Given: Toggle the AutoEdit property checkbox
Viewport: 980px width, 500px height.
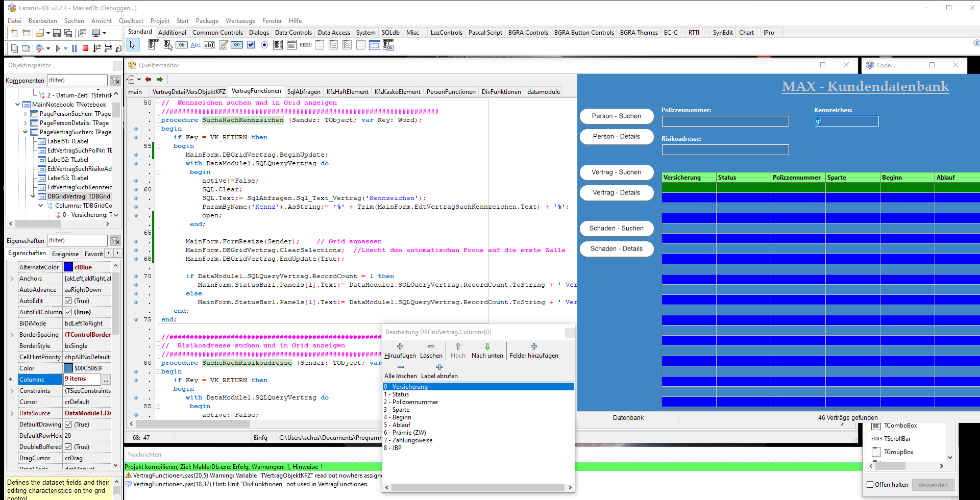Looking at the screenshot, I should point(68,301).
